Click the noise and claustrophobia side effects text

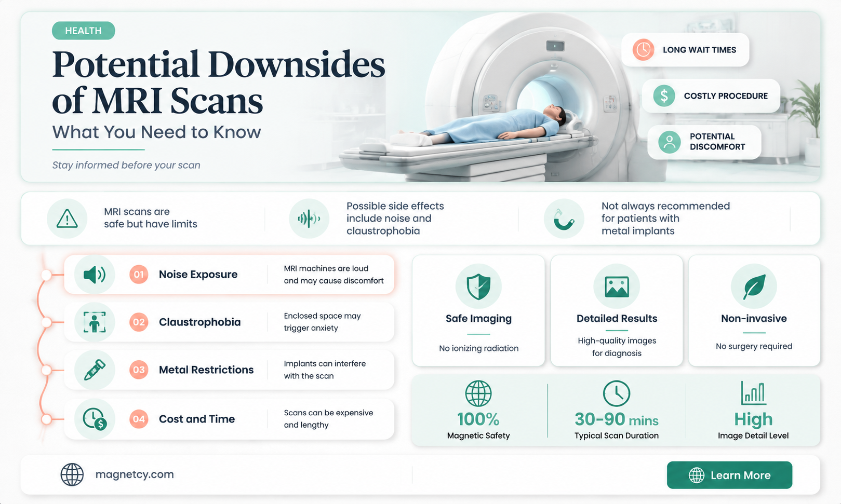tap(395, 219)
